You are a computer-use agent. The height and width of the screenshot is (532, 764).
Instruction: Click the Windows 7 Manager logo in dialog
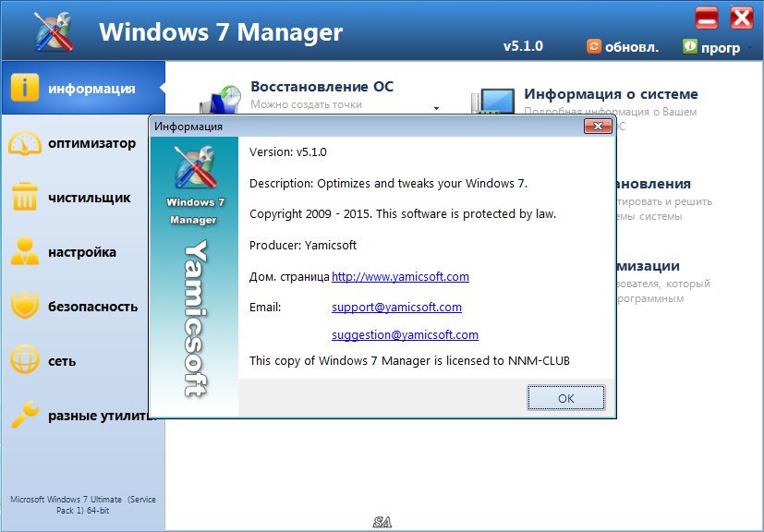click(195, 167)
